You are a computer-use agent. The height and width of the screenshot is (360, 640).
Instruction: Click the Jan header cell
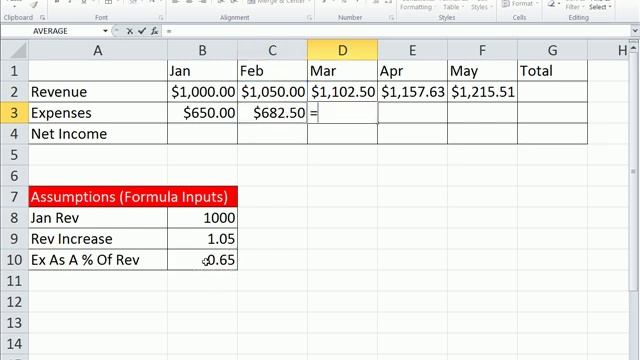tap(202, 71)
